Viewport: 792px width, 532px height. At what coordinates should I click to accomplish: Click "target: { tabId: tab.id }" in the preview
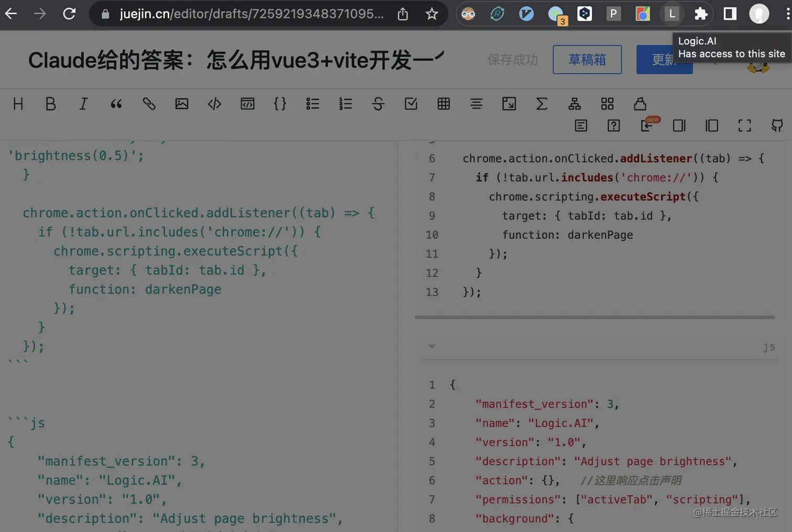(587, 216)
